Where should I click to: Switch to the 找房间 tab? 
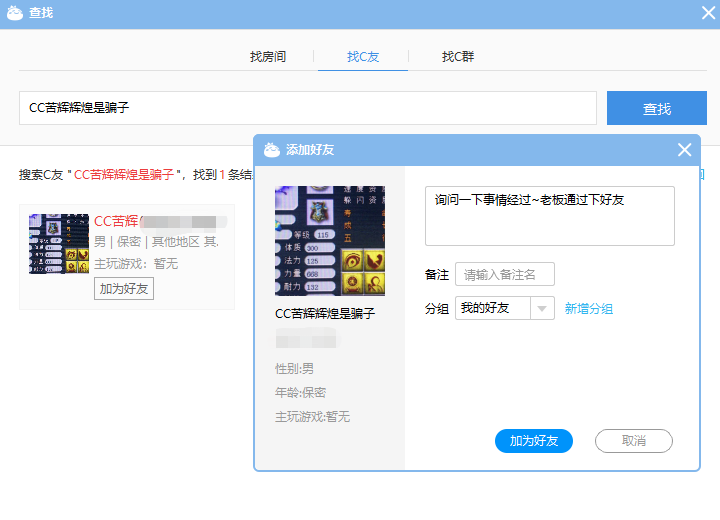point(268,57)
